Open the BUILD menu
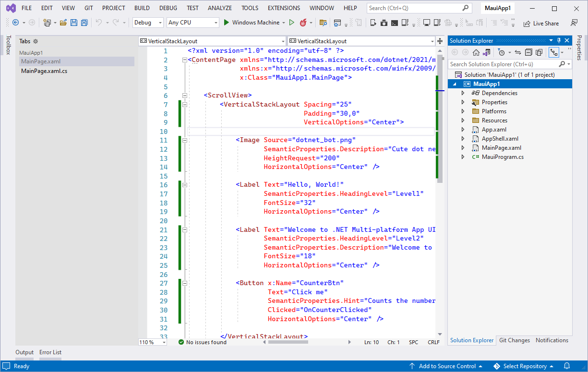 pos(142,8)
